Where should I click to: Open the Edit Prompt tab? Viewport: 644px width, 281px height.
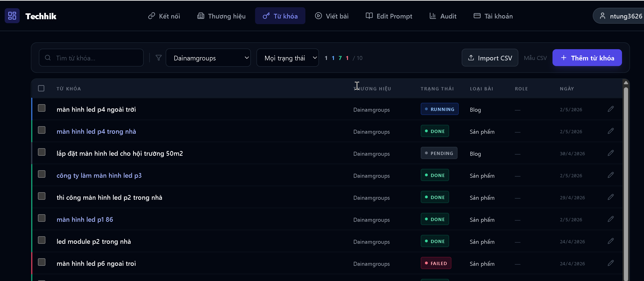389,16
